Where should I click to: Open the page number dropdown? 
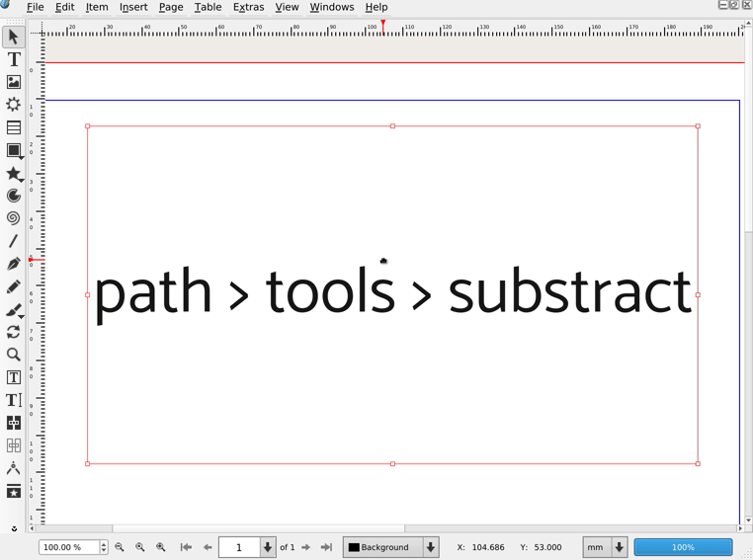(267, 547)
